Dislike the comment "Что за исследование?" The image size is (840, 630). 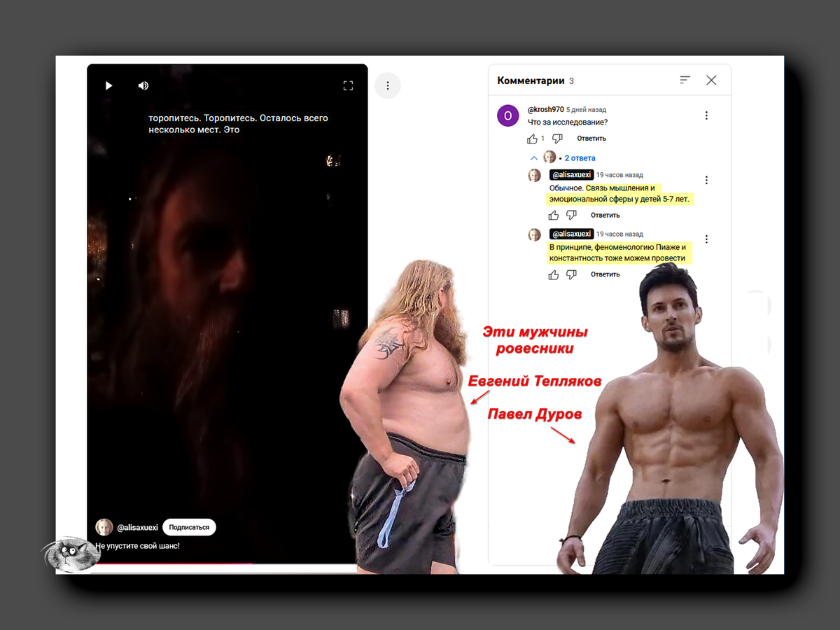[557, 139]
